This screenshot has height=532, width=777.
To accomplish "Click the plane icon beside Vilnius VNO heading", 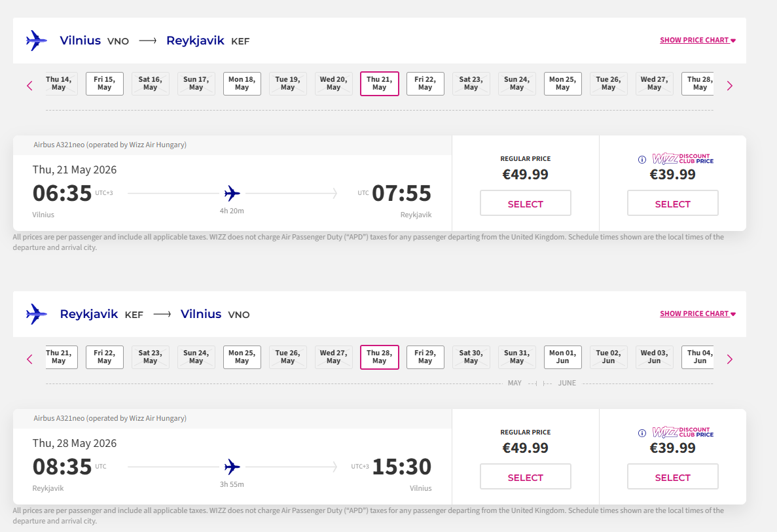I will pyautogui.click(x=37, y=41).
